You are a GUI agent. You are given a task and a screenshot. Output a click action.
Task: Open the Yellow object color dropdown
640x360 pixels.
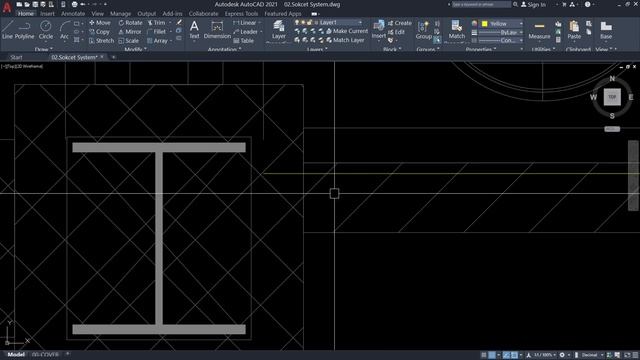click(502, 24)
